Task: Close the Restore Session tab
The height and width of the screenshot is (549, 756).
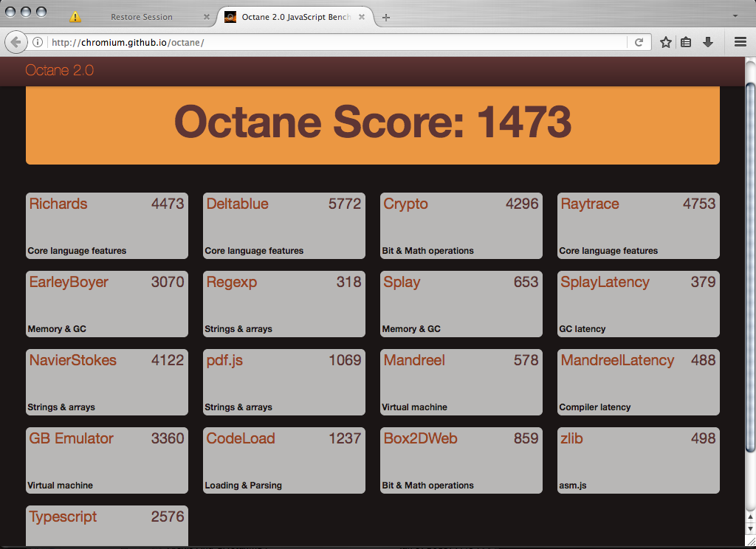Action: click(207, 17)
